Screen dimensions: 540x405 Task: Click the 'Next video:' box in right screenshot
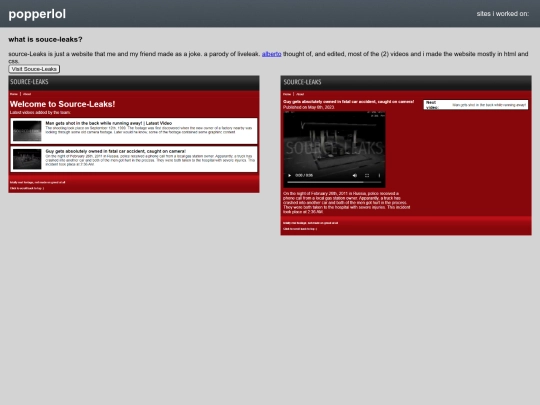point(476,105)
